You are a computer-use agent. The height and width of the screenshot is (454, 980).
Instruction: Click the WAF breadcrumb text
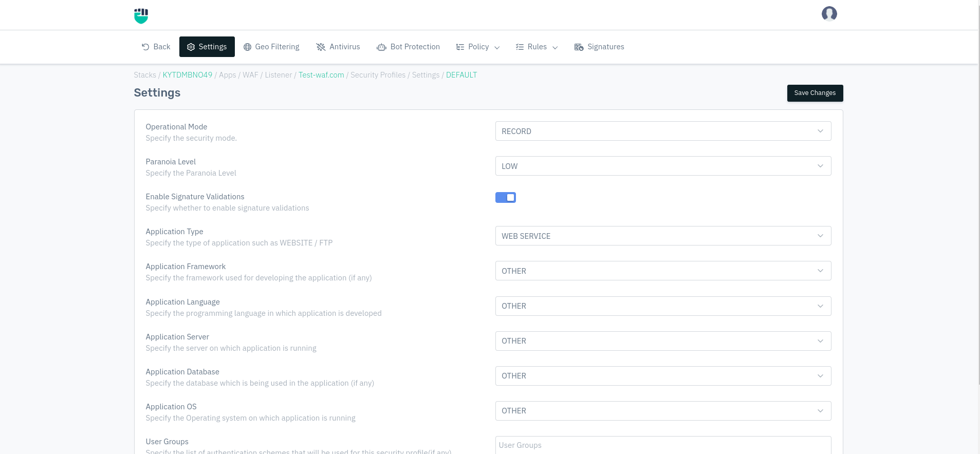(x=250, y=75)
